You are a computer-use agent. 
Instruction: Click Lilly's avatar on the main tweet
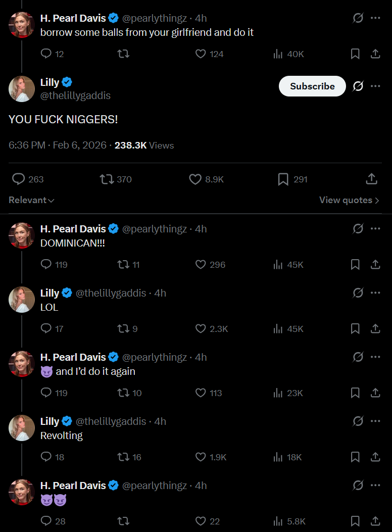(22, 89)
